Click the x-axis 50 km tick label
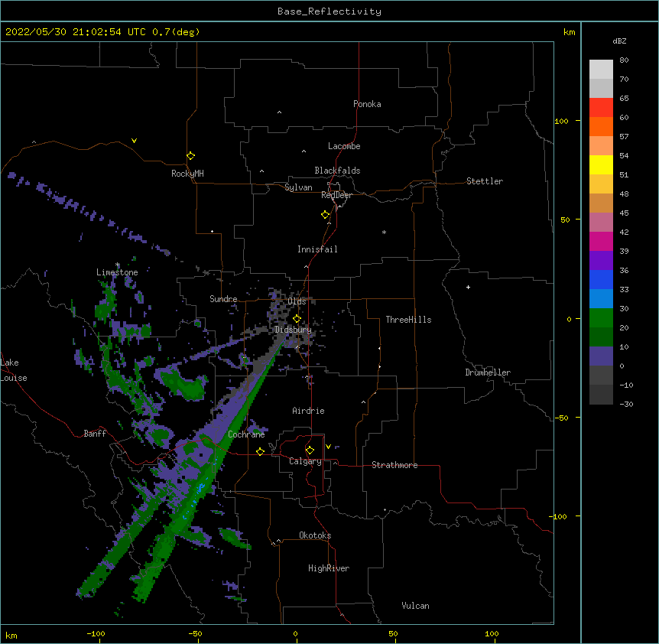Viewport: 659px width, 644px height. [x=393, y=634]
